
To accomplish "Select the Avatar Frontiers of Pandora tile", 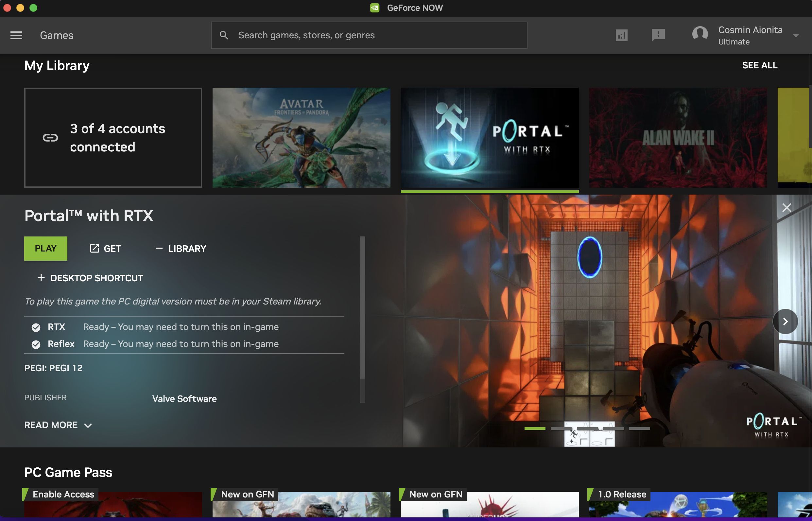I will [301, 138].
